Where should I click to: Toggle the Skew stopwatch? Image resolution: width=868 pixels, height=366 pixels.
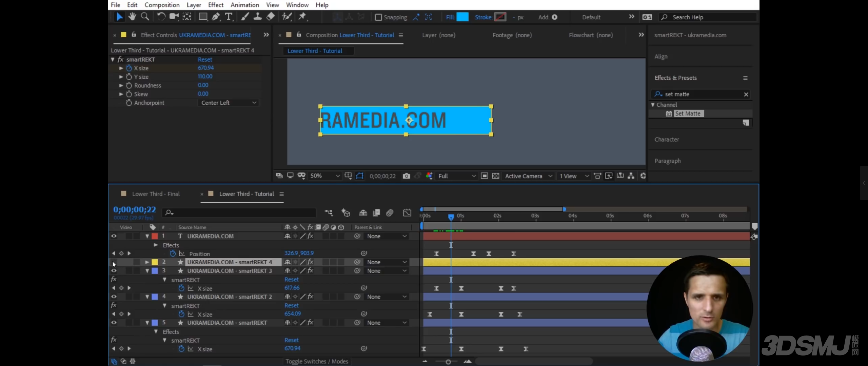(129, 94)
